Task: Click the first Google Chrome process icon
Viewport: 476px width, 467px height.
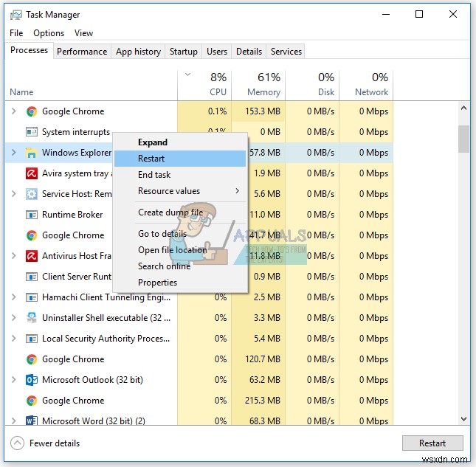Action: pos(32,111)
